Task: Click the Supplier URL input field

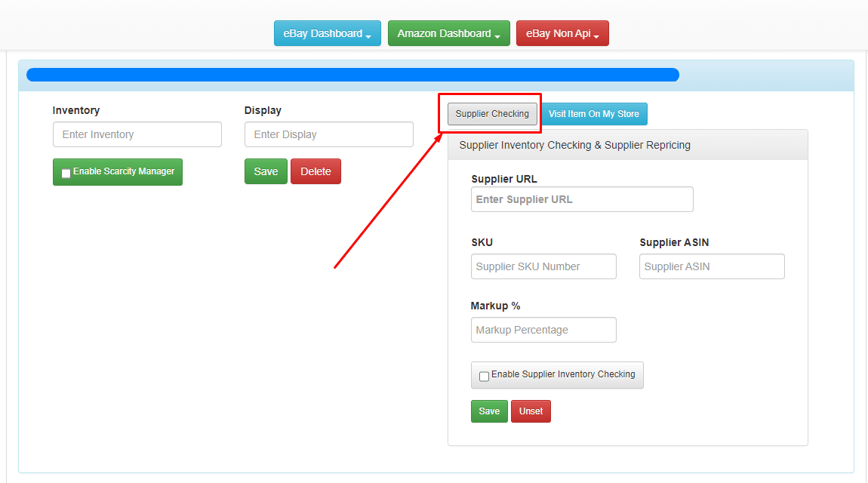Action: (582, 198)
